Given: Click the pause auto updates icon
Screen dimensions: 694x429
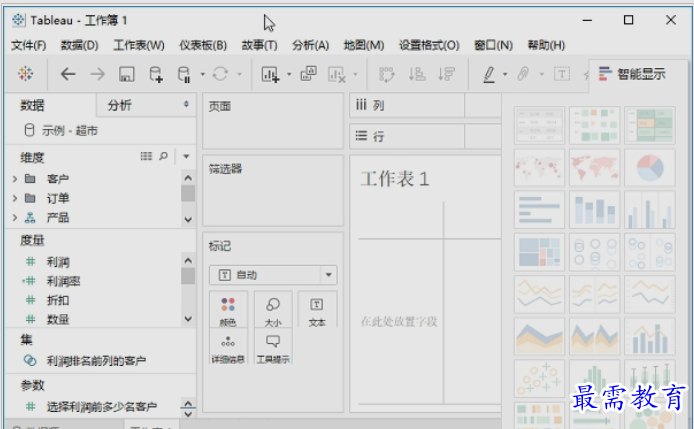Looking at the screenshot, I should click(184, 74).
